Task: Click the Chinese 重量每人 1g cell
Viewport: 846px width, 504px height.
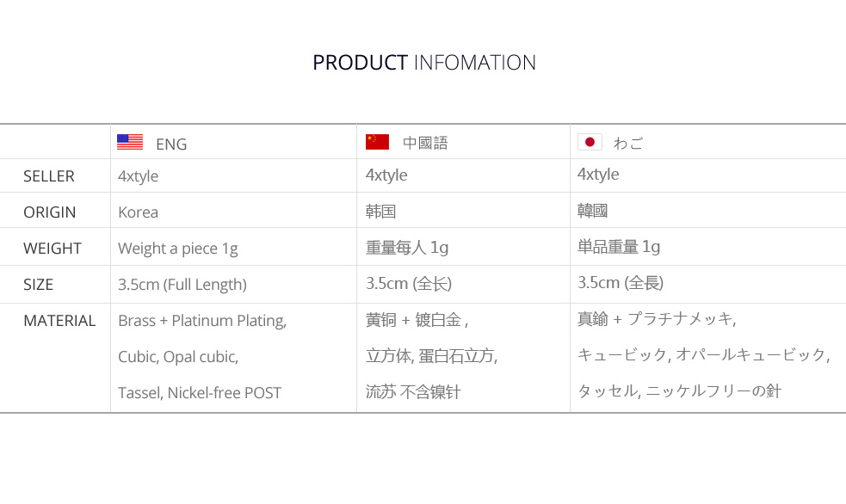Action: pyautogui.click(x=407, y=248)
